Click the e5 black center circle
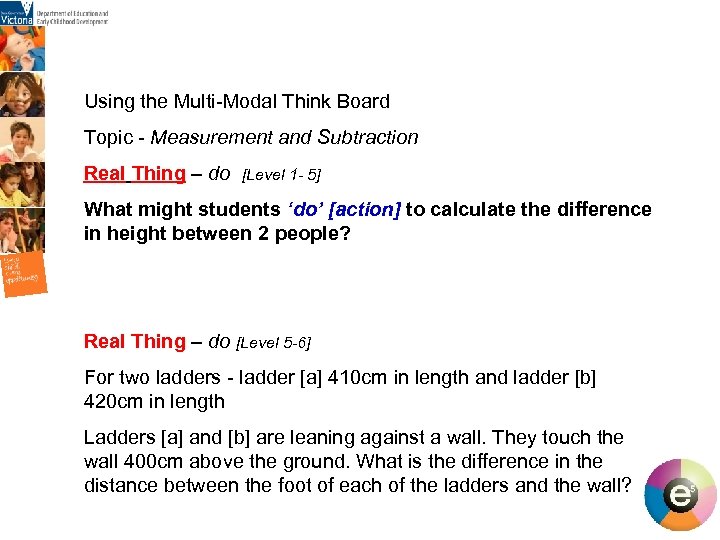The width and height of the screenshot is (720, 540). 679,495
